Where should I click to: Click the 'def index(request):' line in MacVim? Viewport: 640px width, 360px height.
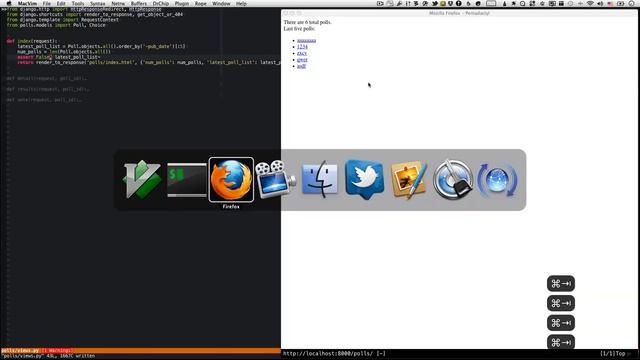click(32, 41)
